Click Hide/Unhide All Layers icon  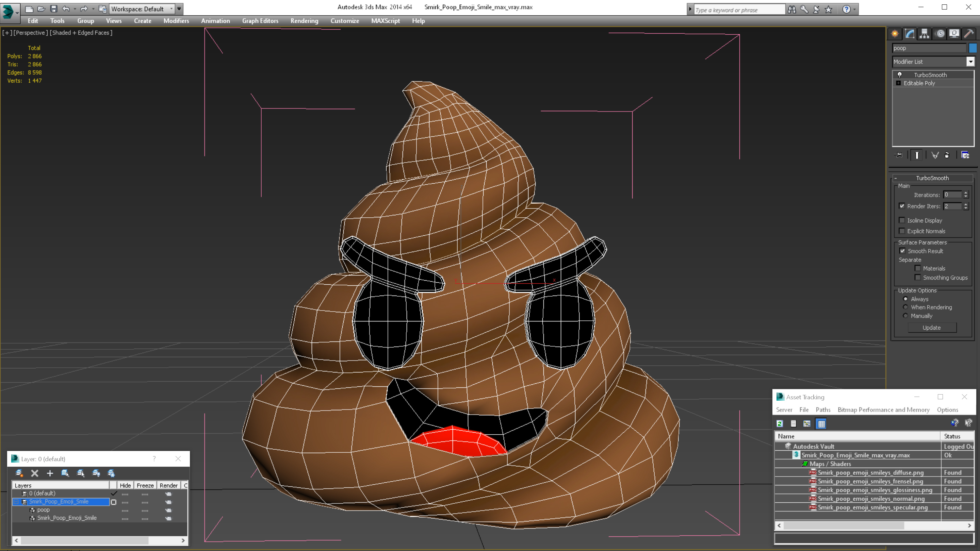[x=96, y=473]
